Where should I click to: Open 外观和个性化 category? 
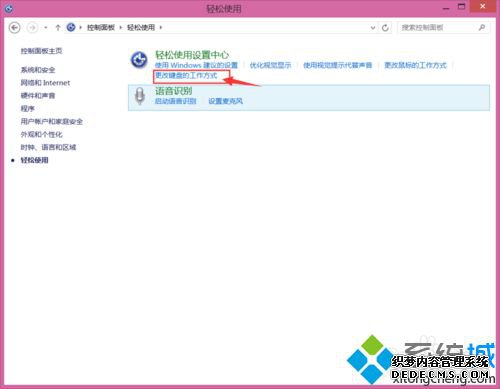coord(42,134)
